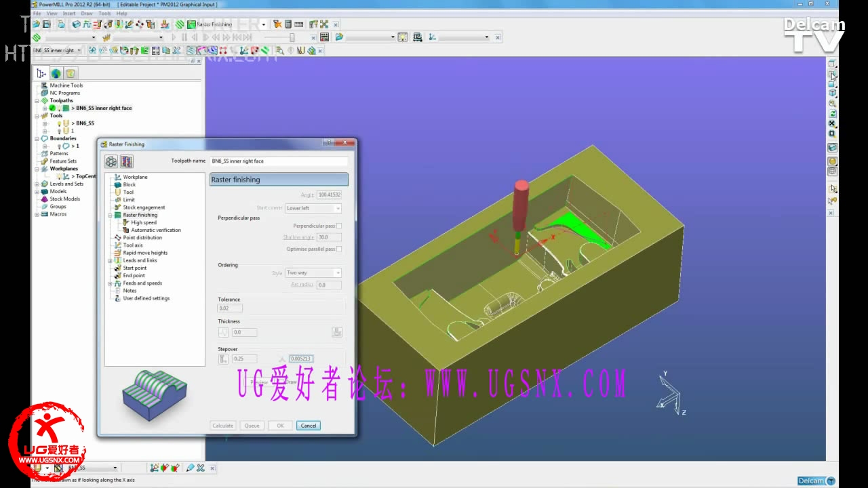Expand the Levels and Sets tree node

37,184
